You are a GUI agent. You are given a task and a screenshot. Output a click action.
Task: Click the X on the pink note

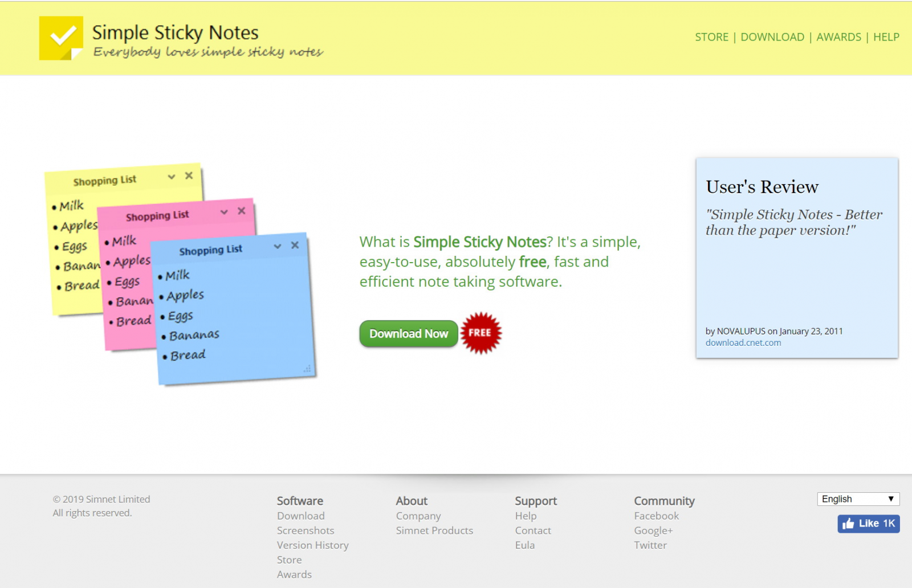tap(242, 211)
